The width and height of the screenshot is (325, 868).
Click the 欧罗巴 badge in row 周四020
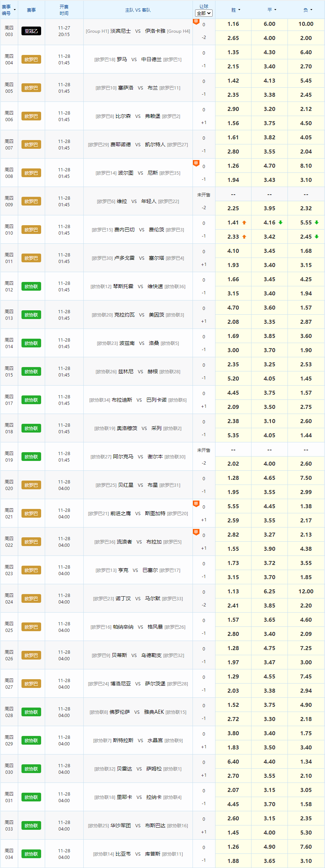click(x=31, y=485)
